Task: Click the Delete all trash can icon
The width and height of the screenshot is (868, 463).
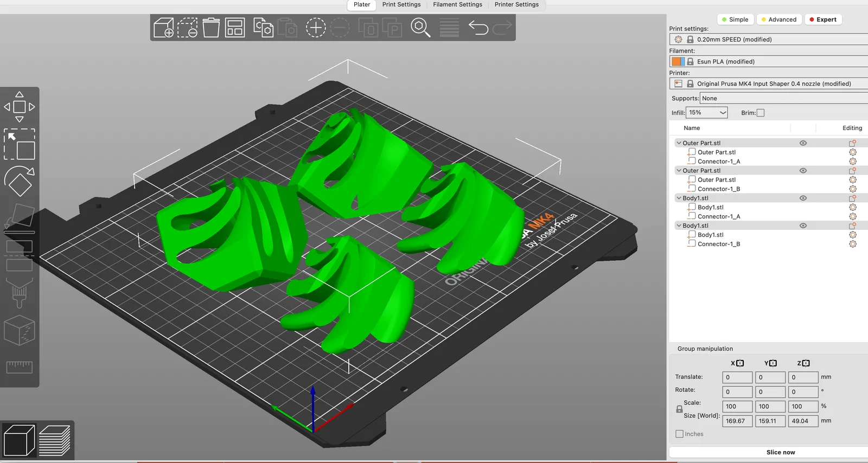Action: pyautogui.click(x=211, y=28)
